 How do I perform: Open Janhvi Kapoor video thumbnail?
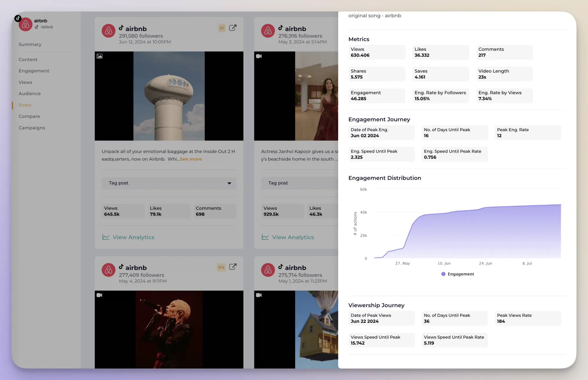[296, 96]
